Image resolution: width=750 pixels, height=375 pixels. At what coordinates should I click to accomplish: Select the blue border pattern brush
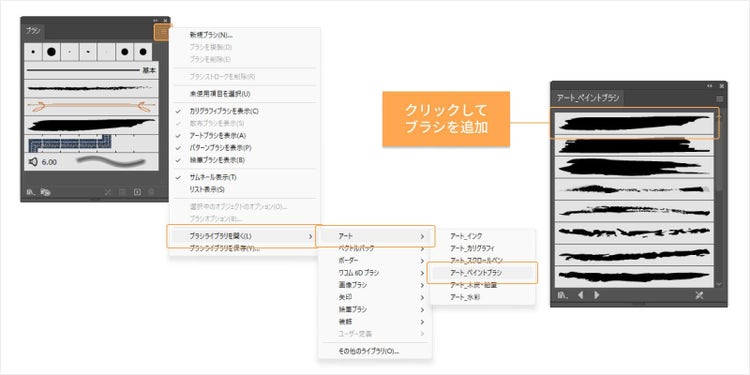pyautogui.click(x=91, y=143)
